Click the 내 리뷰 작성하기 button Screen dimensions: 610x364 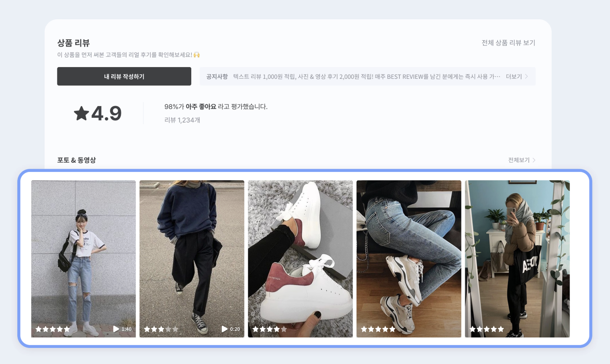(124, 76)
